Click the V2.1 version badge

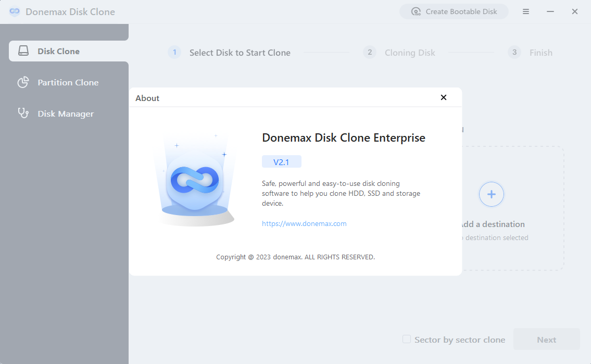point(282,161)
